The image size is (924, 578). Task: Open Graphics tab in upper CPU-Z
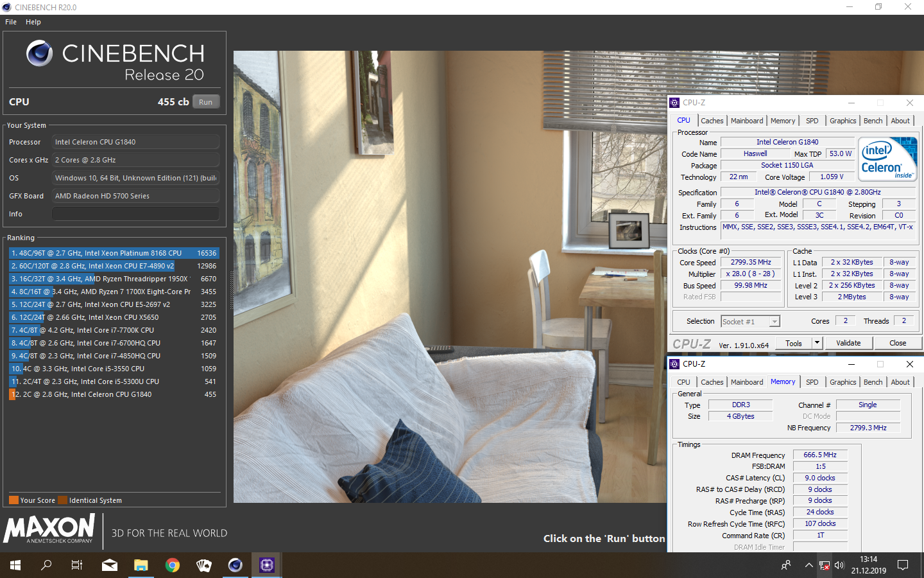tap(843, 121)
